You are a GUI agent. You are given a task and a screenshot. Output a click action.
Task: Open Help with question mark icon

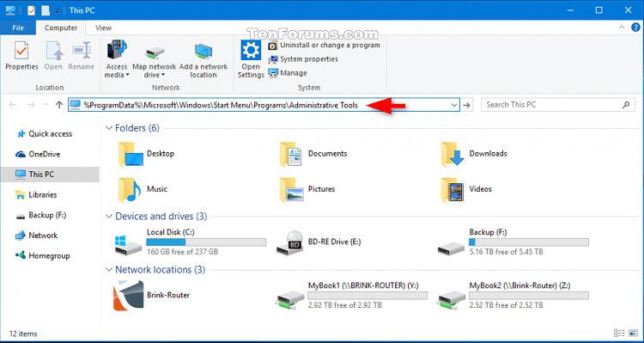(635, 28)
